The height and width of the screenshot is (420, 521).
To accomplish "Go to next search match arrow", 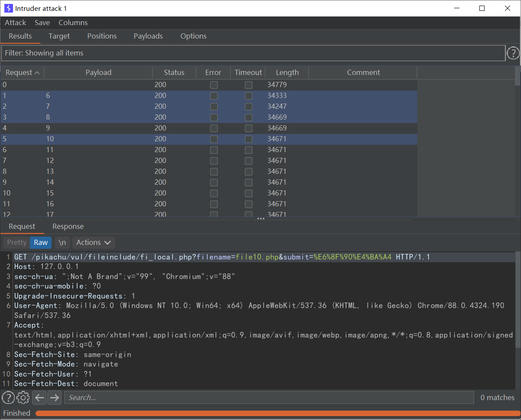I will click(54, 397).
